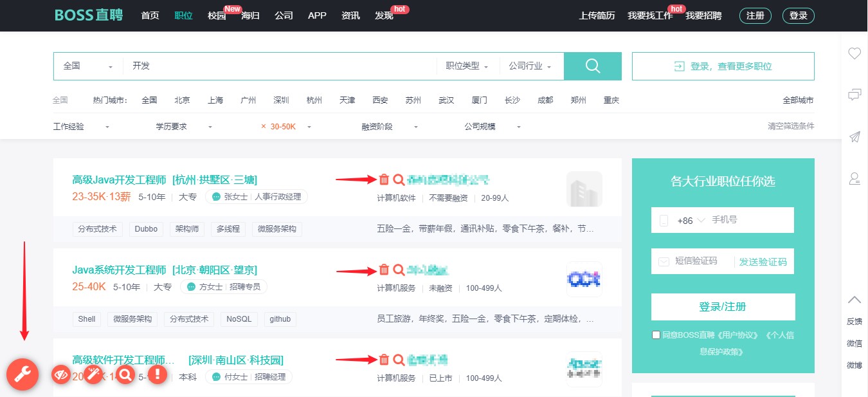Open 校园 in top navigation
Image resolution: width=868 pixels, height=397 pixels.
click(217, 15)
